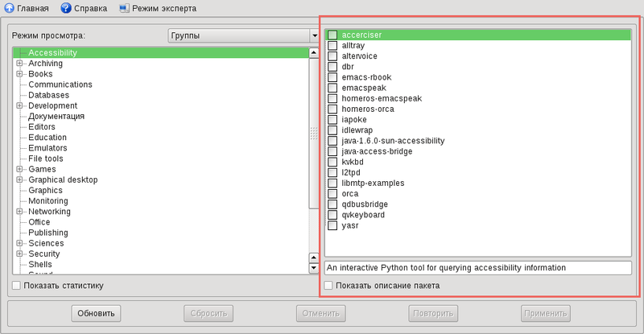Expand the Security group
The width and height of the screenshot is (644, 334).
coord(19,254)
